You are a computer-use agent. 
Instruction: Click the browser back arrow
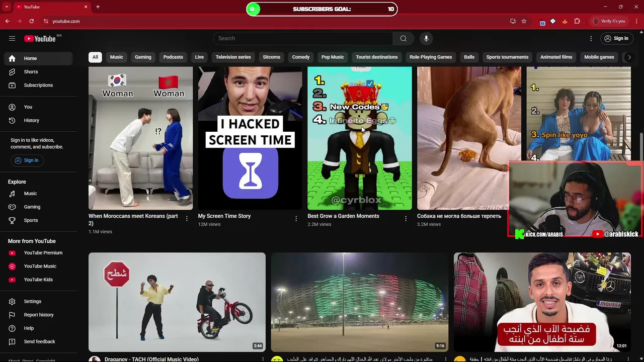point(7,21)
